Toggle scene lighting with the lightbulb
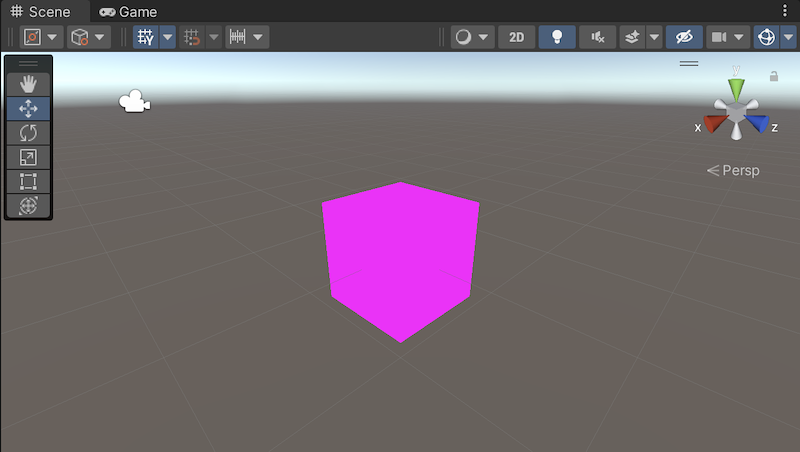This screenshot has width=800, height=452. pyautogui.click(x=557, y=37)
